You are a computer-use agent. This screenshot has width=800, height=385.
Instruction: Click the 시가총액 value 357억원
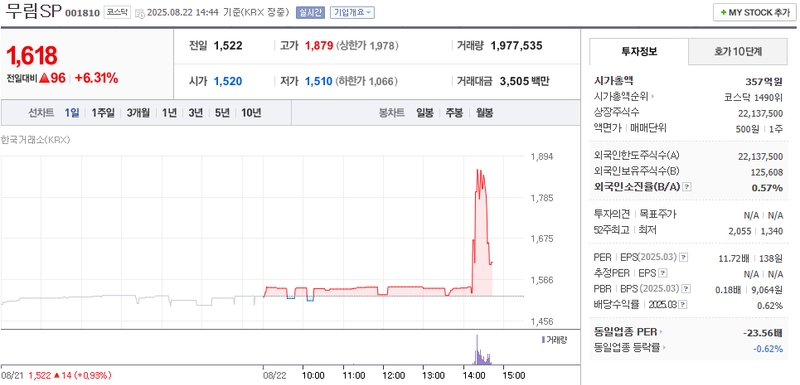(764, 81)
